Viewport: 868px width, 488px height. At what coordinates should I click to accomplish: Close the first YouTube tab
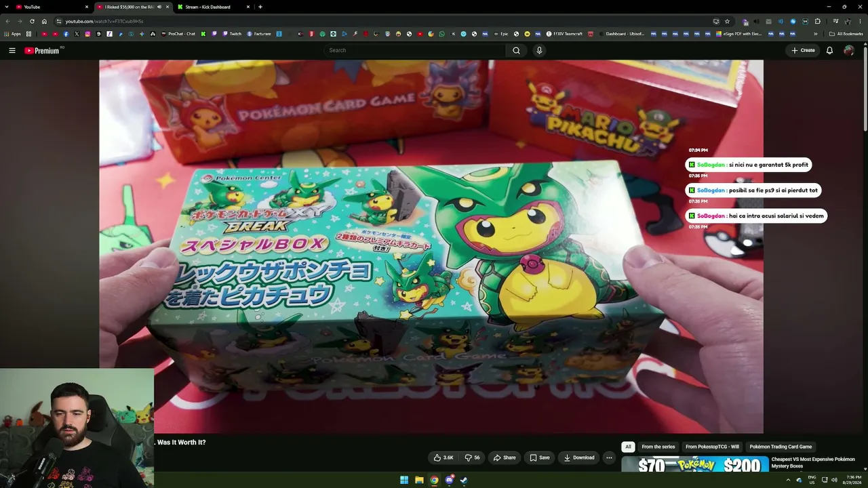coord(87,7)
